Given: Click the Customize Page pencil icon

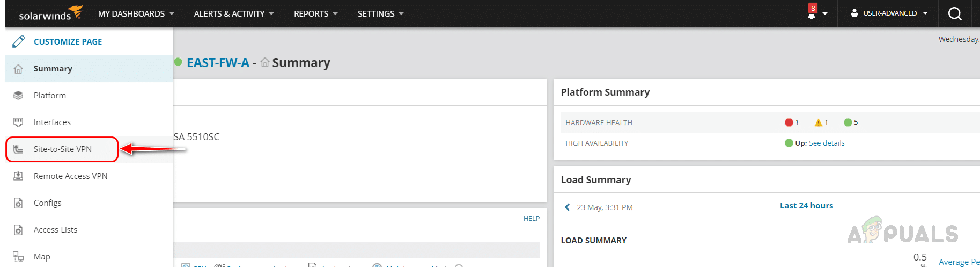Looking at the screenshot, I should pos(19,41).
